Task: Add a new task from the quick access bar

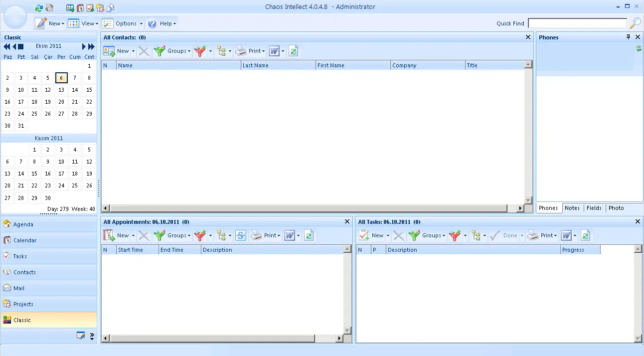Action: click(x=90, y=7)
